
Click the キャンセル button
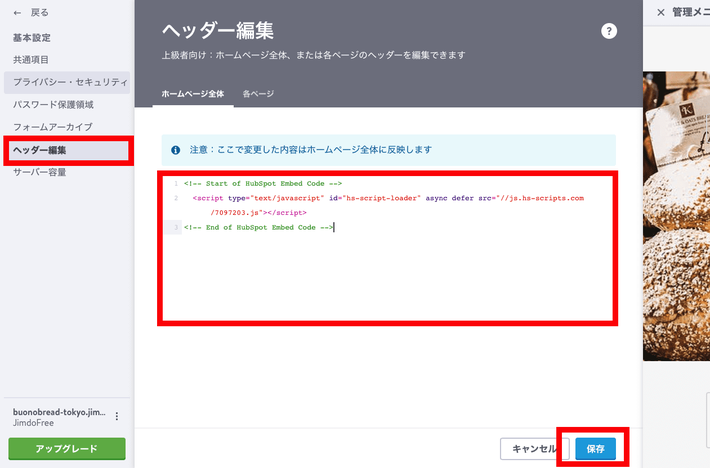click(x=534, y=449)
